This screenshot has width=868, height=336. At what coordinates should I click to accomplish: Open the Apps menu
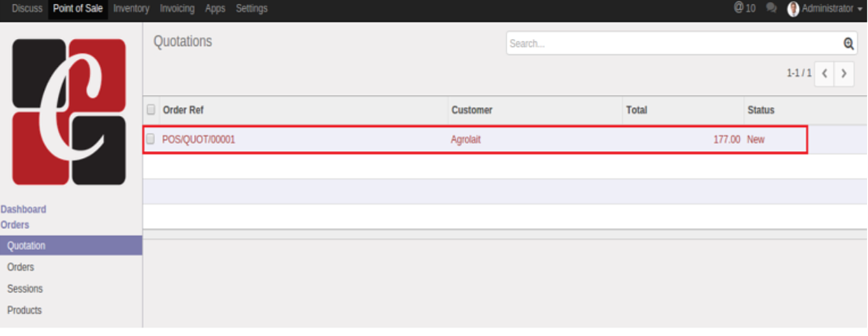[x=215, y=8]
